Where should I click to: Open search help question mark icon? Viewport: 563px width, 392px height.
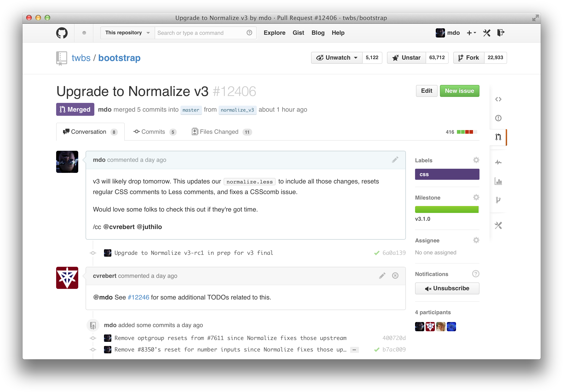click(x=249, y=33)
